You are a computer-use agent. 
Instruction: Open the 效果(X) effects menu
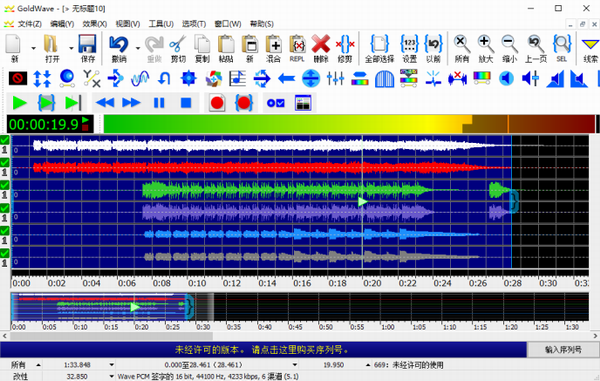tap(95, 24)
